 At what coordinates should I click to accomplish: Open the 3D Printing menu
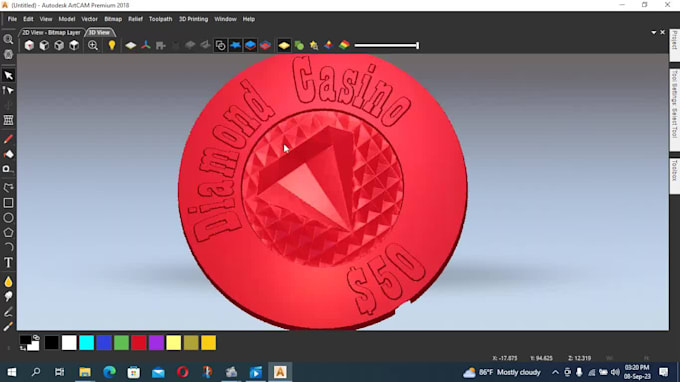(193, 19)
